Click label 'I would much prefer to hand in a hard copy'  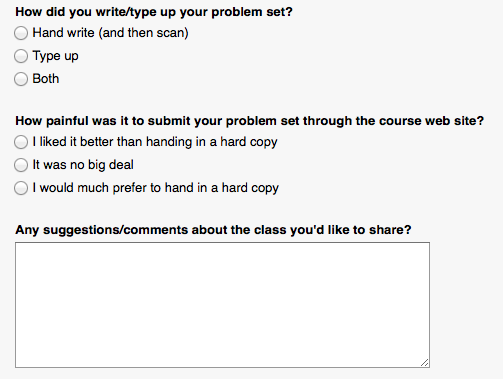[x=156, y=188]
